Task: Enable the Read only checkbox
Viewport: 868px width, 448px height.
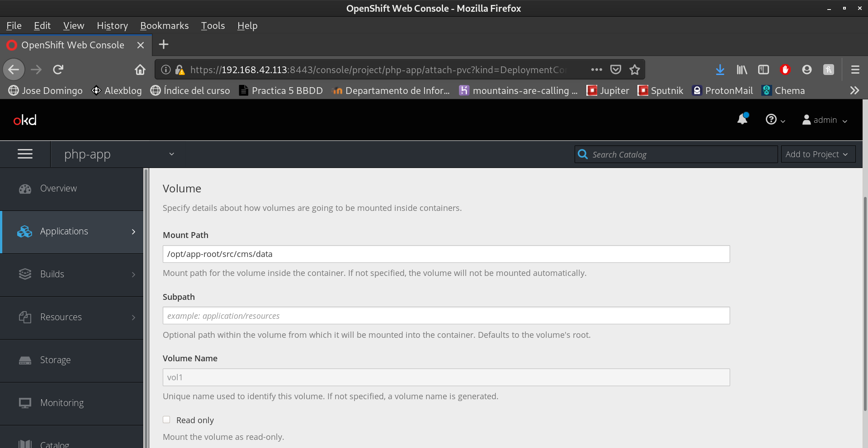Action: click(x=167, y=420)
